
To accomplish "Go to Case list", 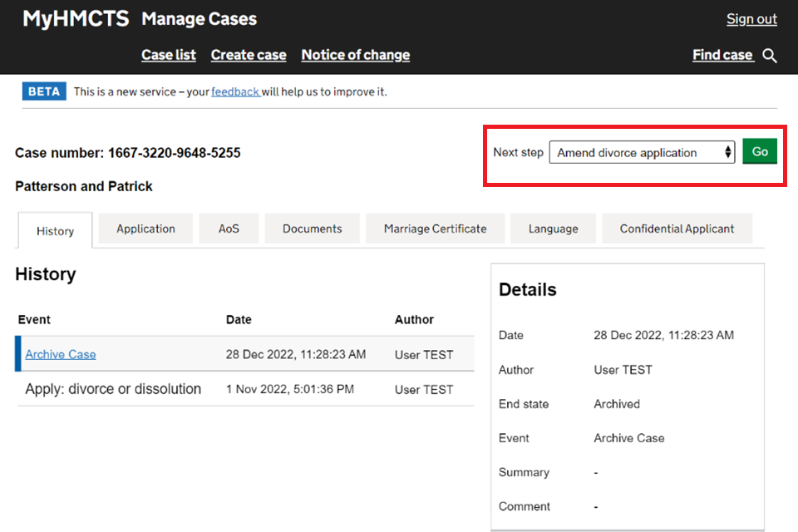I will pyautogui.click(x=169, y=55).
